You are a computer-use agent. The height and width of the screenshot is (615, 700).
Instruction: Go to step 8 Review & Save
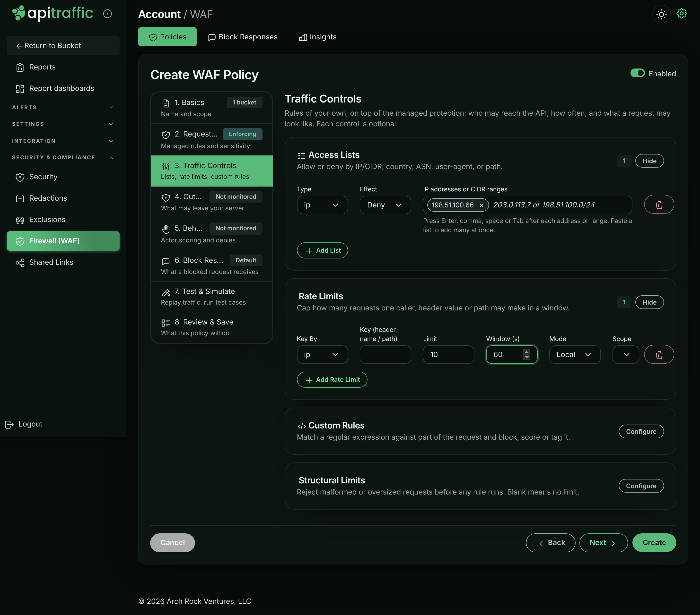[212, 327]
